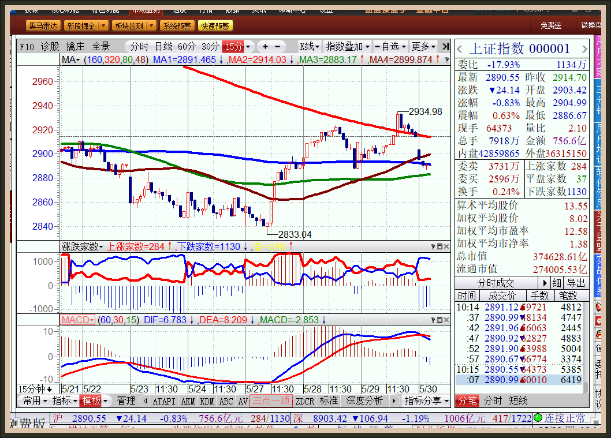Open 全景 panorama view
Screen dimensions: 611x438
pos(101,47)
